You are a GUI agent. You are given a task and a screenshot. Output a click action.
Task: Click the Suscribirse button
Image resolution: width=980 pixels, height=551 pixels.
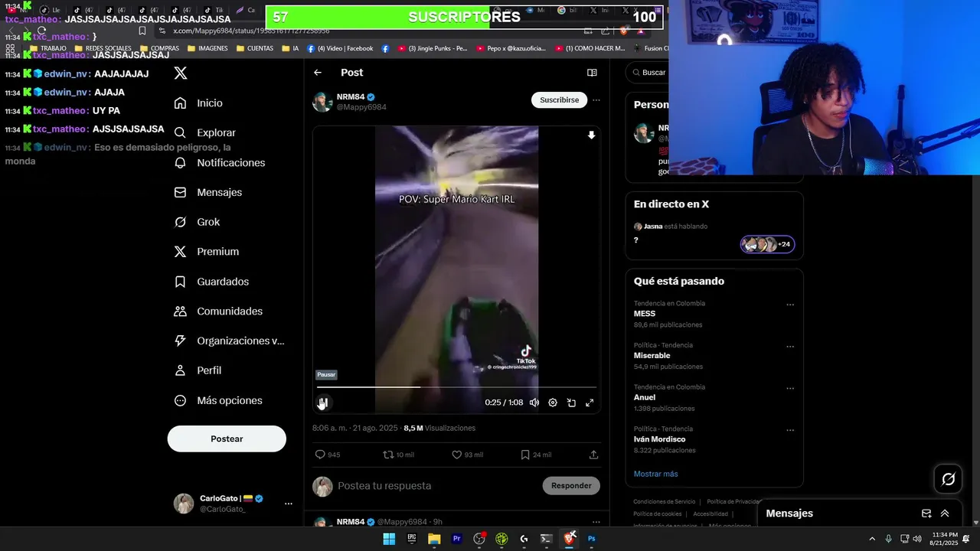point(560,100)
